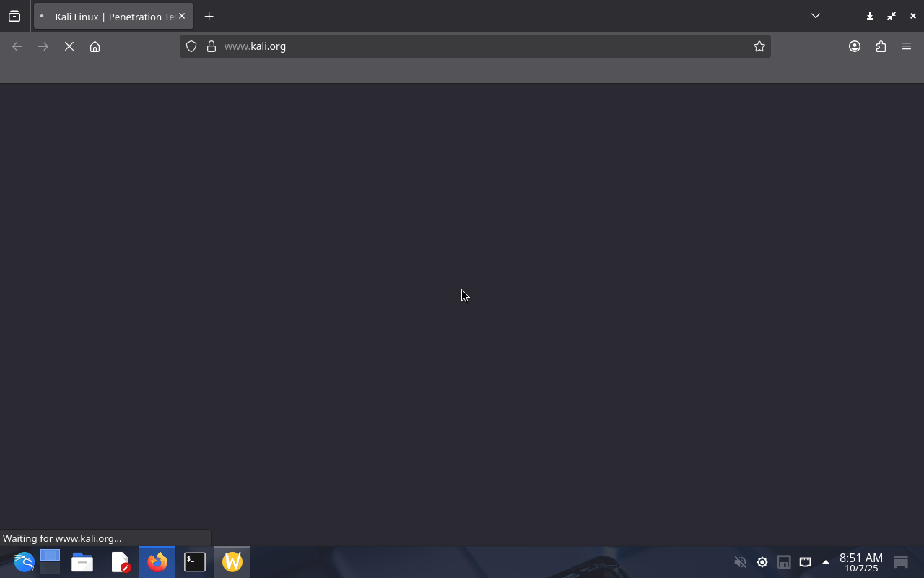Stop loading the current page
The image size is (924, 578).
pos(69,46)
